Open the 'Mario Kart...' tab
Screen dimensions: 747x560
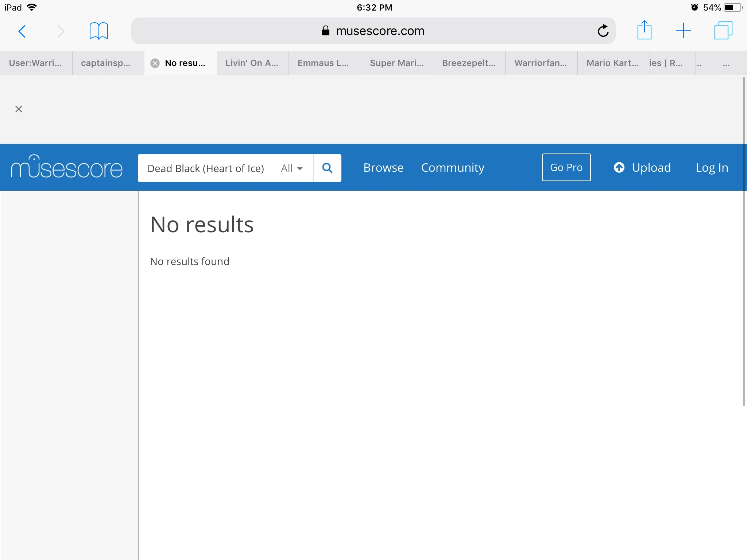pos(612,63)
